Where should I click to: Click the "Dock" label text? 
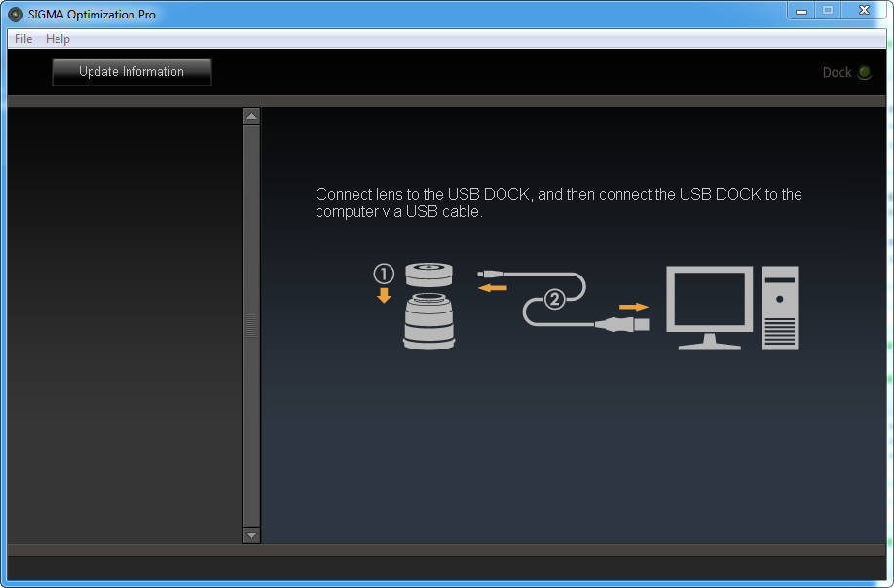coord(837,72)
